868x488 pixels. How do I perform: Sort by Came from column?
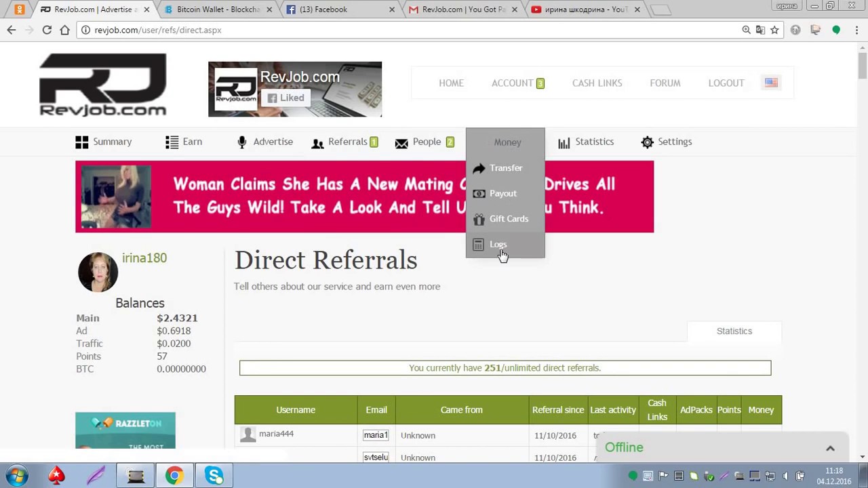click(461, 410)
